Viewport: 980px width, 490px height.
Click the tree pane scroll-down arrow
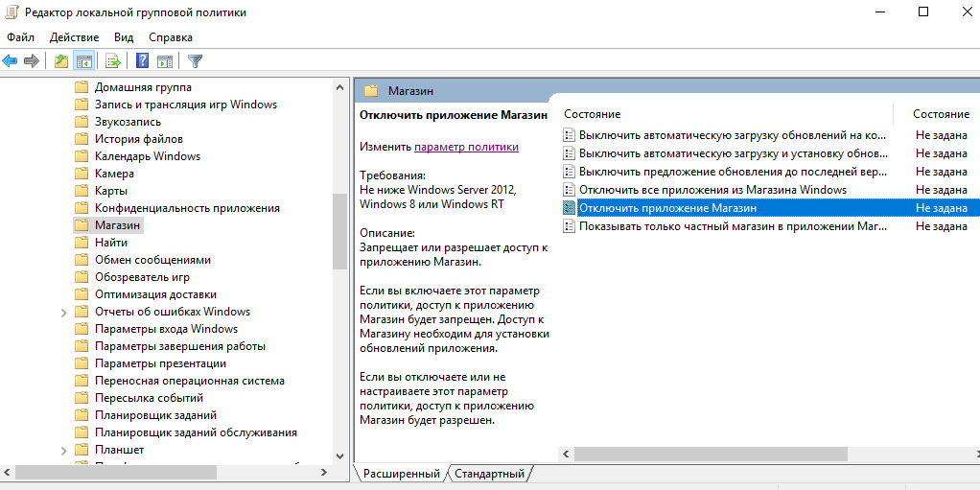coord(340,455)
